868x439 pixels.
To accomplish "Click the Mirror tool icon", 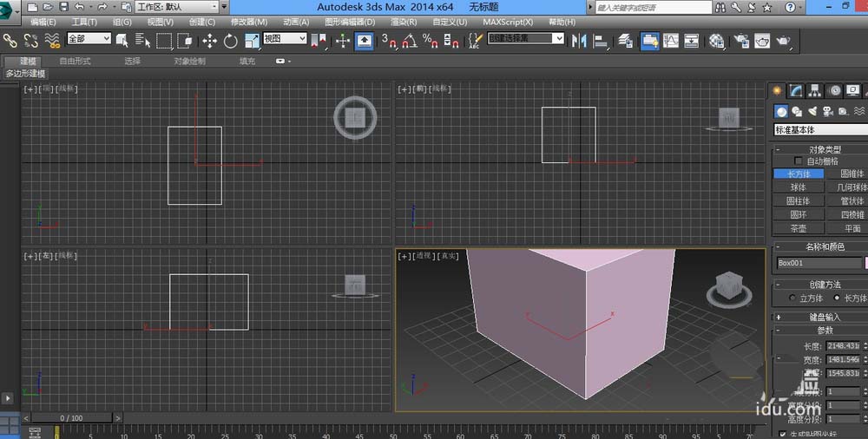I will tap(580, 40).
